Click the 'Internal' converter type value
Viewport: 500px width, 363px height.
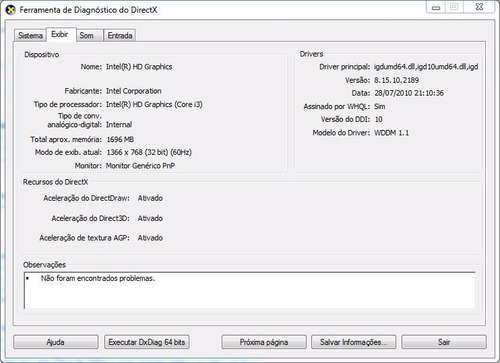pyautogui.click(x=119, y=125)
